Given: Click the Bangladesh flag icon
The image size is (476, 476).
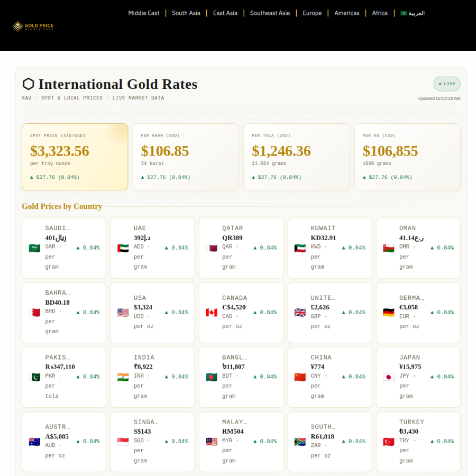Looking at the screenshot, I should [212, 377].
